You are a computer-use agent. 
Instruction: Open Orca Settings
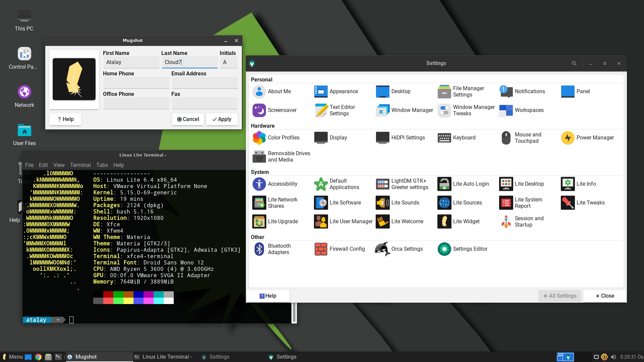tap(399, 249)
